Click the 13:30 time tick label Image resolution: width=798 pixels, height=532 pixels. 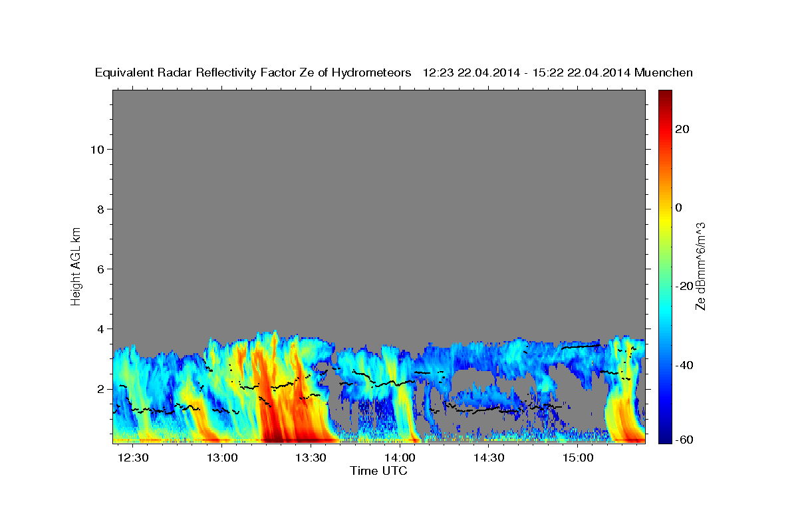311,458
